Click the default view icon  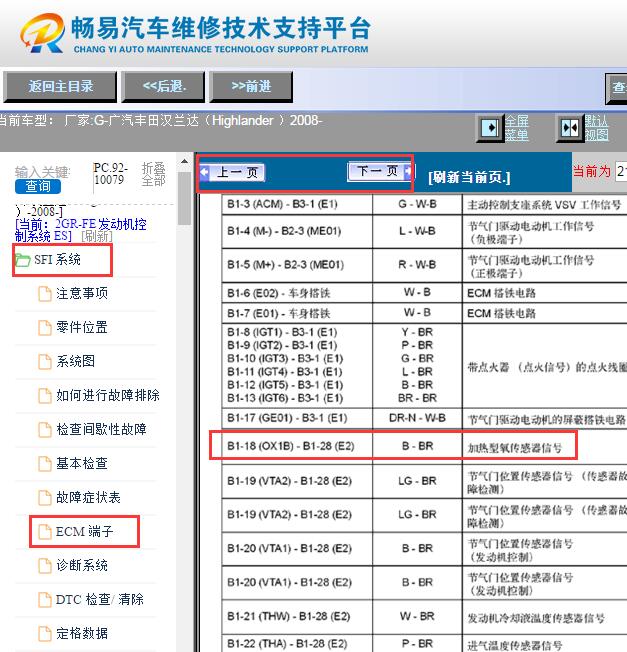tap(570, 128)
